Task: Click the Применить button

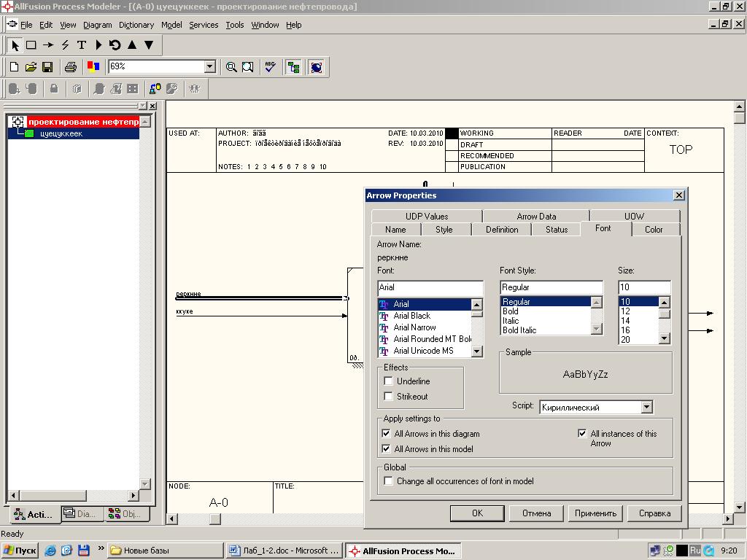Action: click(595, 513)
